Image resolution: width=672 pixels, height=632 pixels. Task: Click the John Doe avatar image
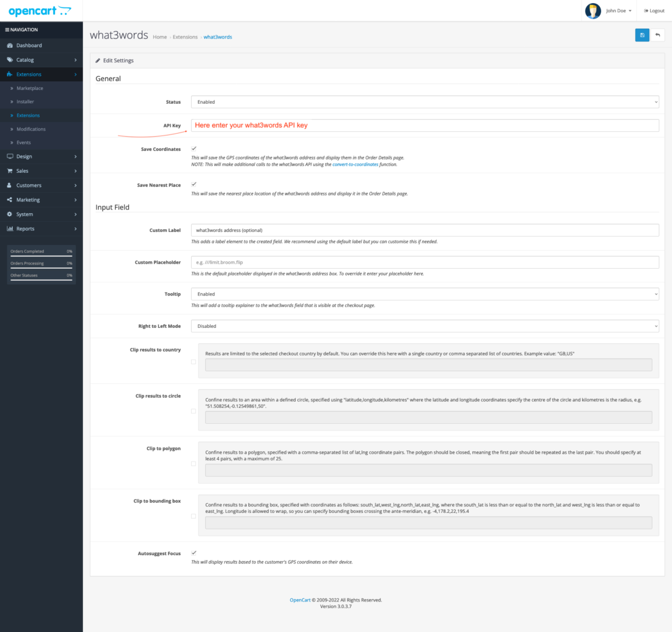593,11
